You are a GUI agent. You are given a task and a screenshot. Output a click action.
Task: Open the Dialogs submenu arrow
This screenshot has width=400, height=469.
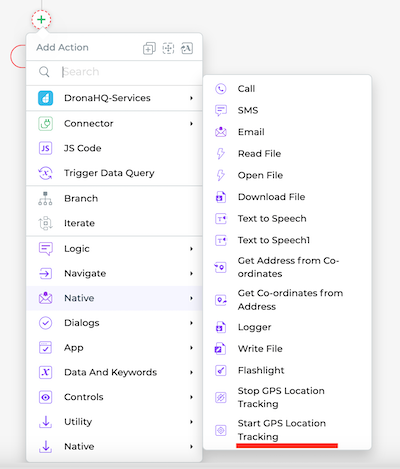pyautogui.click(x=191, y=323)
